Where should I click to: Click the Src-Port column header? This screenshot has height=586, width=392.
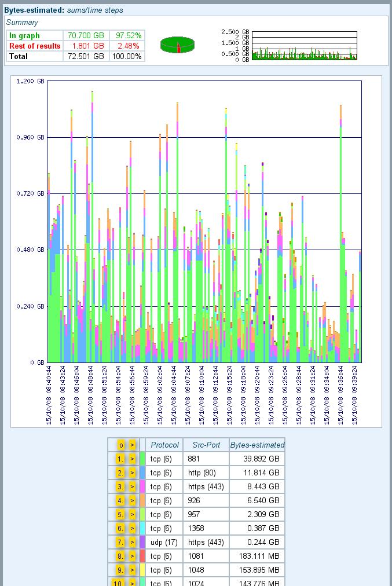pos(206,445)
